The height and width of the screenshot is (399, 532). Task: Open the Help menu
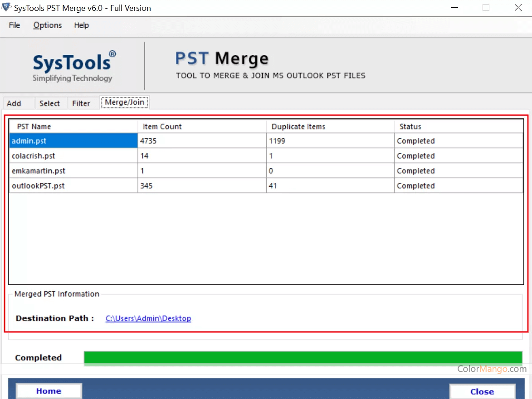coord(81,25)
